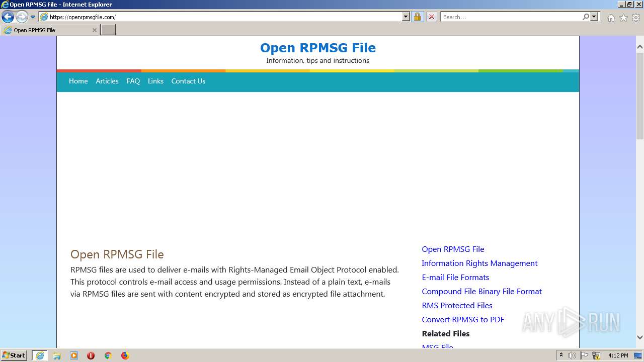
Task: Open Favorites star icon
Action: click(x=623, y=18)
